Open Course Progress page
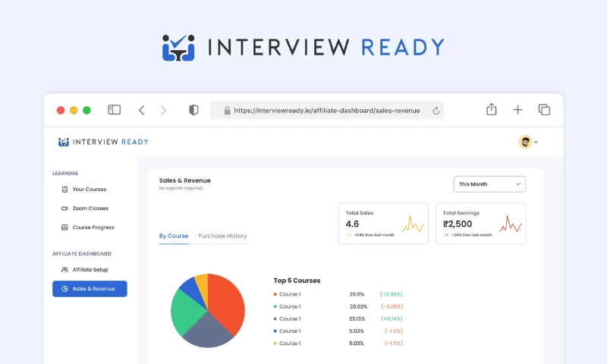The height and width of the screenshot is (364, 607). [93, 227]
